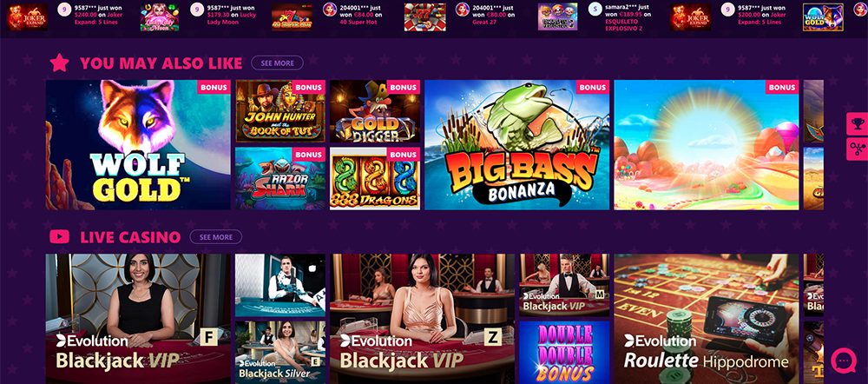The height and width of the screenshot is (384, 868).
Task: Open the Evolution Blackjack Silver E table
Action: pos(280,353)
